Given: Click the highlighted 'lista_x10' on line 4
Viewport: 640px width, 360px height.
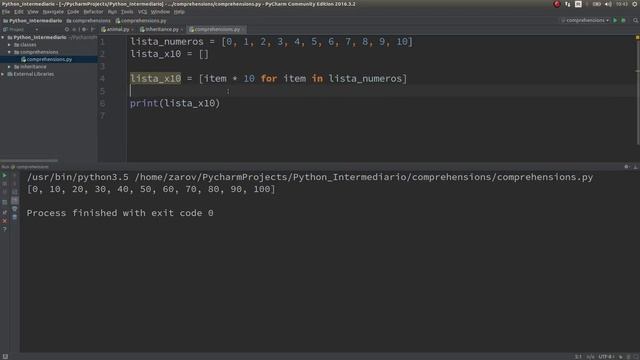Looking at the screenshot, I should (156, 78).
